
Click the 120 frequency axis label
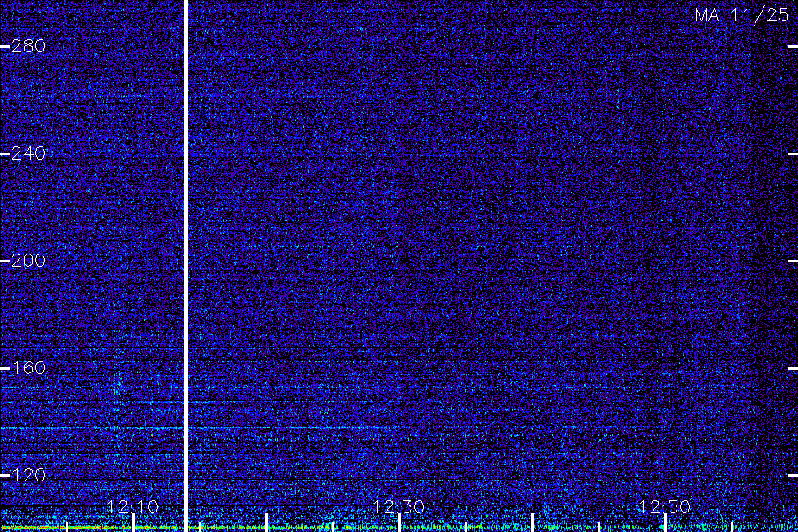(28, 475)
